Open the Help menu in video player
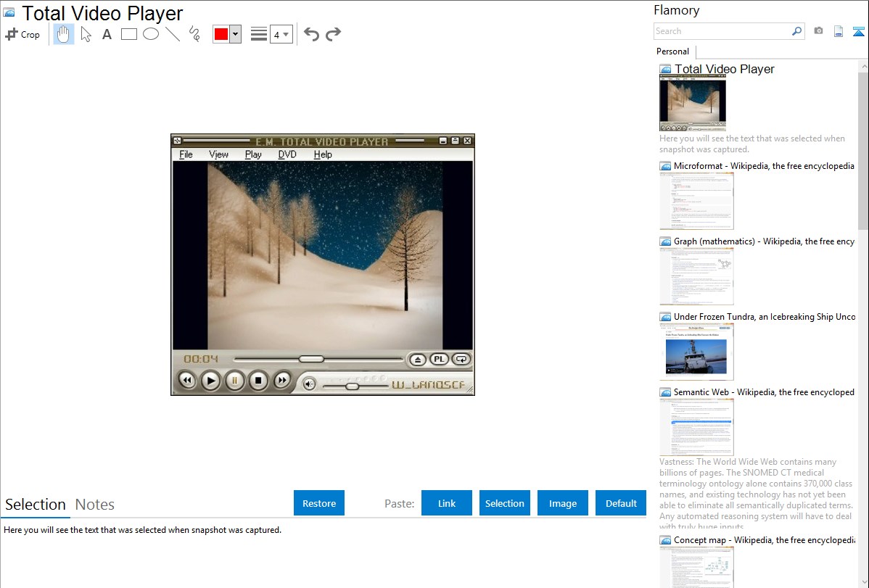The height and width of the screenshot is (588, 869). coord(323,154)
